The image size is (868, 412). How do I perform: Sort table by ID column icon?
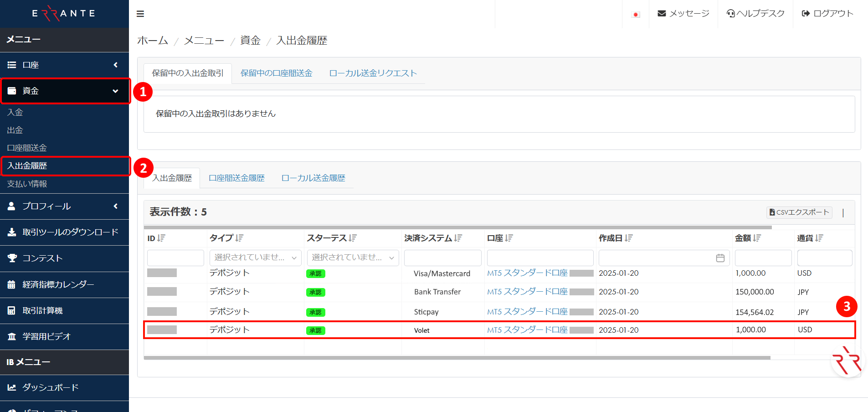click(x=161, y=238)
